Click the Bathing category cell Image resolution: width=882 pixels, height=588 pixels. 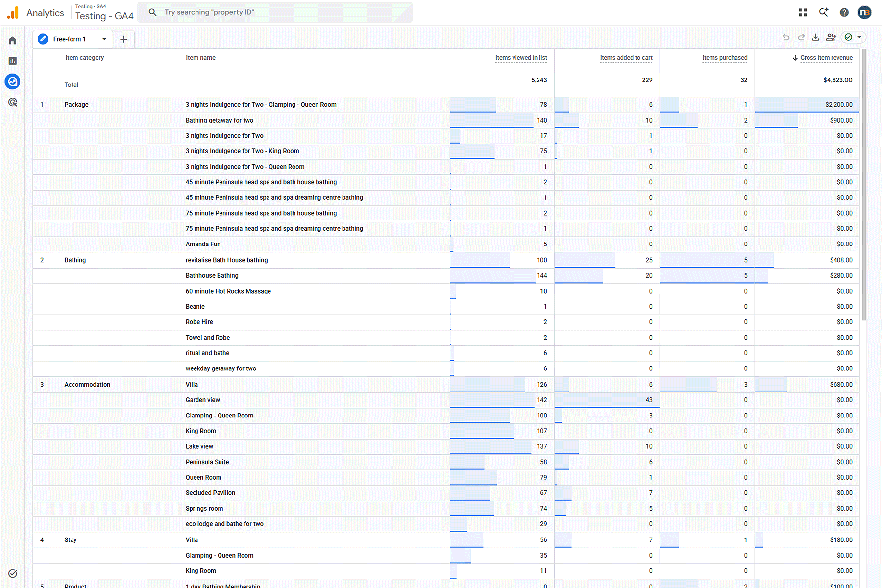75,260
